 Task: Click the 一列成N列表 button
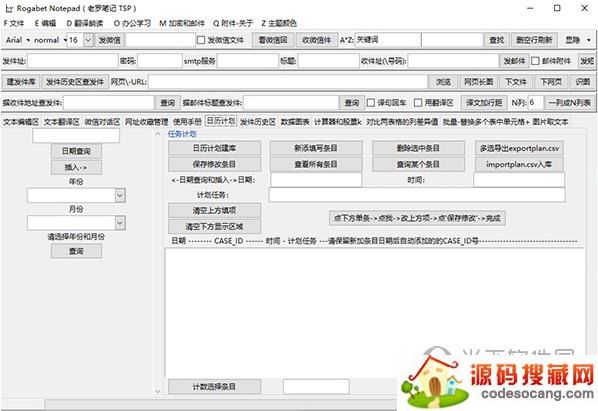569,103
